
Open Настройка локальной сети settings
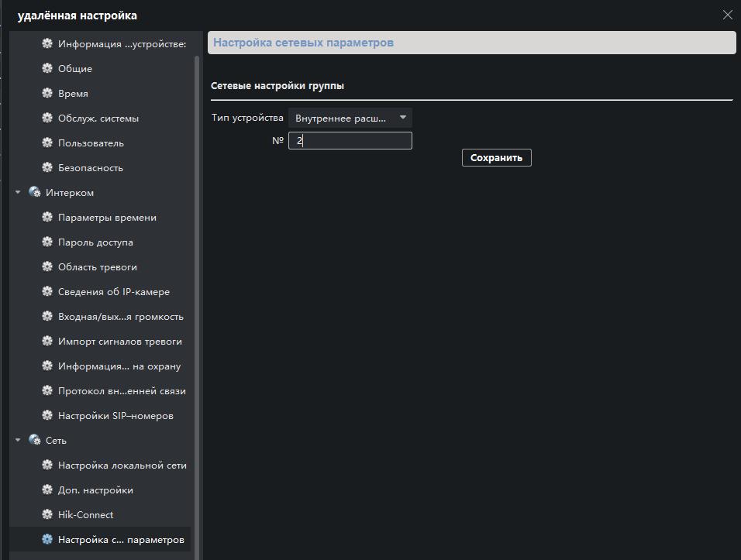point(122,466)
